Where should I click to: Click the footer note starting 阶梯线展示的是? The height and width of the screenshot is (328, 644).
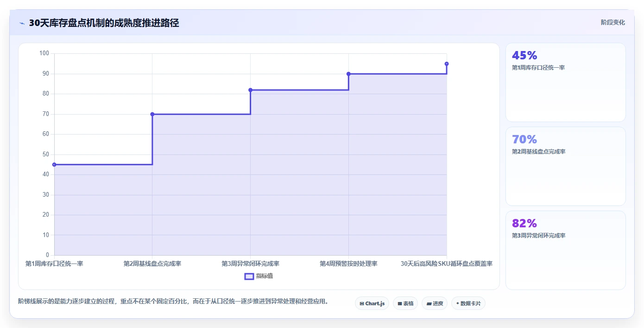click(173, 302)
